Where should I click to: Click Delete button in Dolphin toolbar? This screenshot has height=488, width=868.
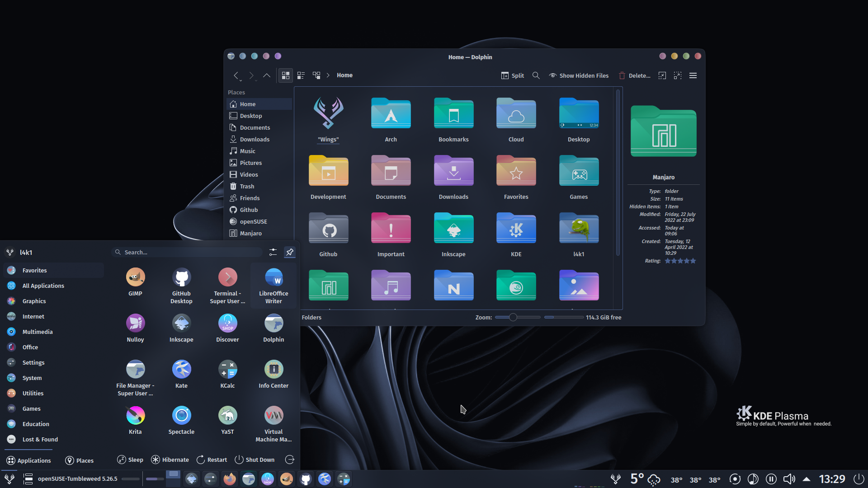click(x=635, y=75)
